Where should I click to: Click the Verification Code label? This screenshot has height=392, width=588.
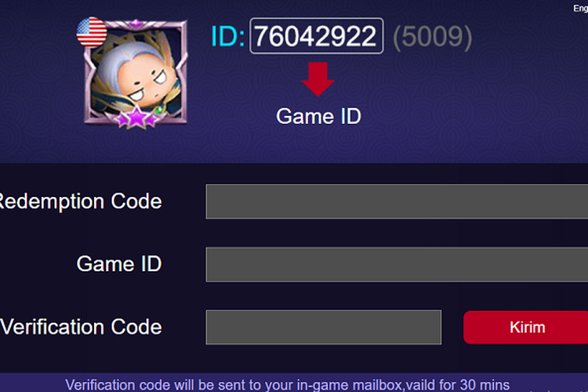click(x=81, y=327)
